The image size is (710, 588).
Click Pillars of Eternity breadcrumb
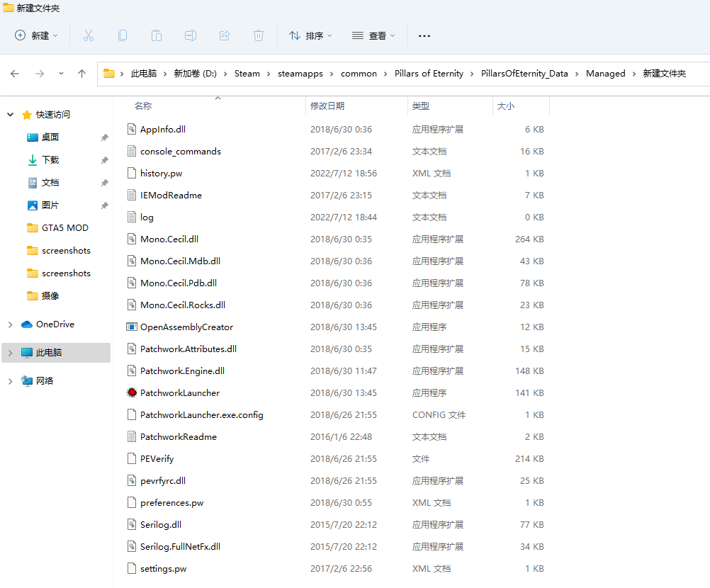coord(429,74)
